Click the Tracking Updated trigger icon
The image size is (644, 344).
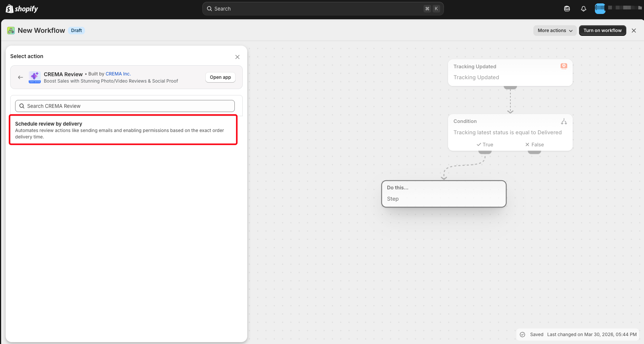[x=564, y=66]
